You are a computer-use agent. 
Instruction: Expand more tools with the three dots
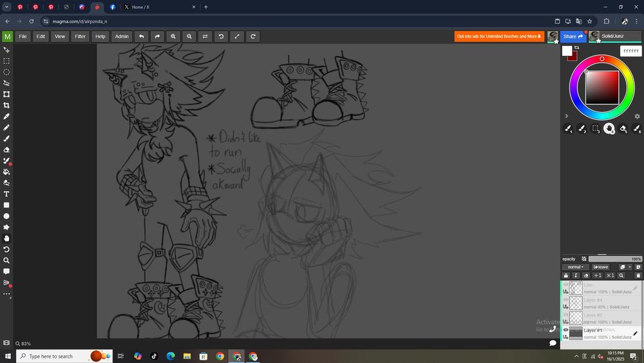[x=6, y=294]
